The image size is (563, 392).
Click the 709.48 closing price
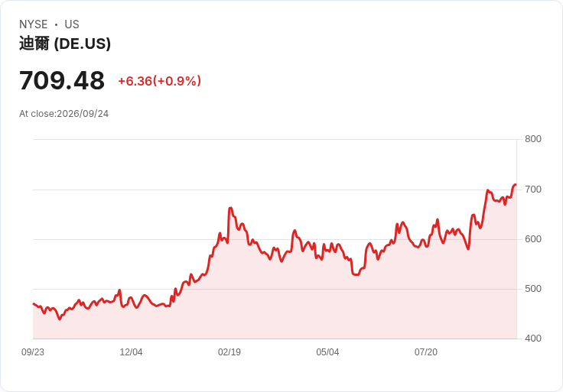62,80
